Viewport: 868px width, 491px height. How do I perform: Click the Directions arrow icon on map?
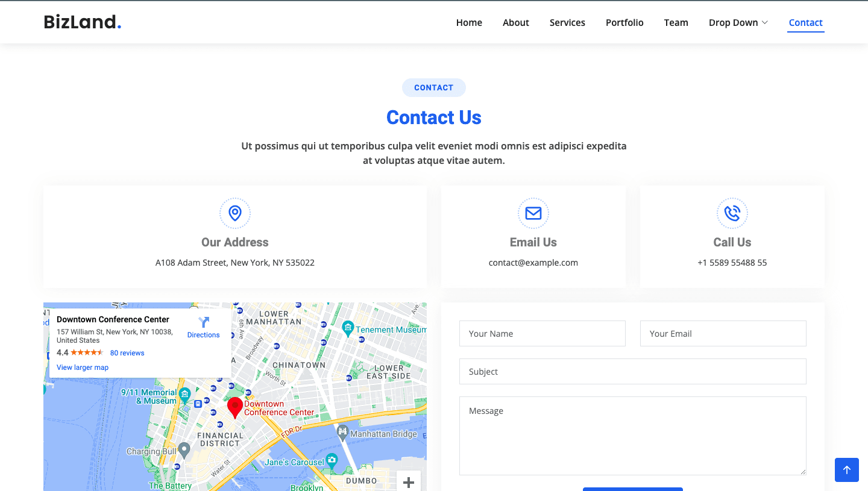(204, 322)
